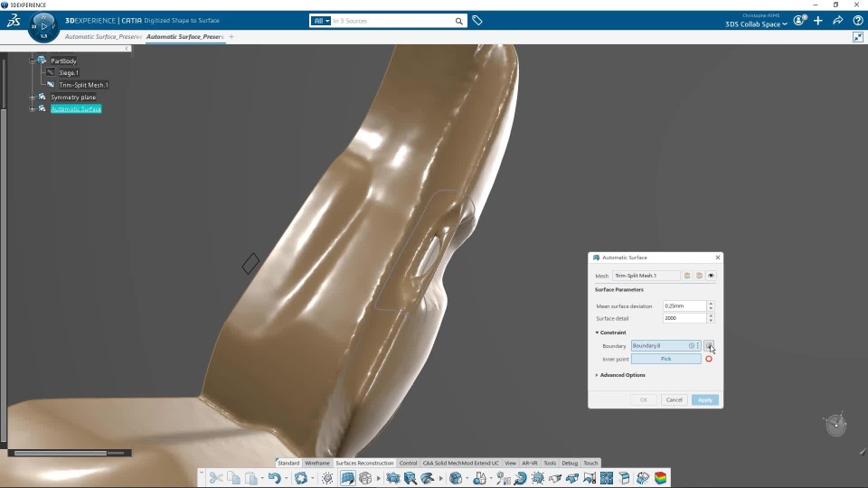868x488 pixels.
Task: Click the search magnifier icon
Action: pos(459,21)
